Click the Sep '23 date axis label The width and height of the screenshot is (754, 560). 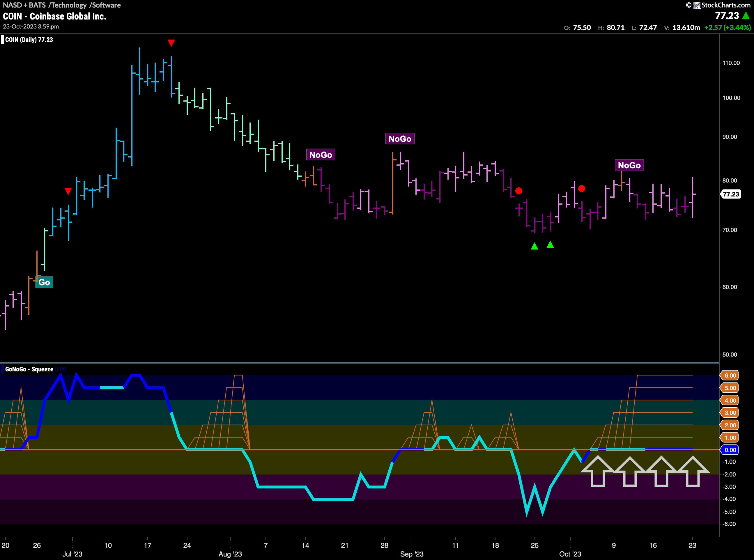click(412, 554)
